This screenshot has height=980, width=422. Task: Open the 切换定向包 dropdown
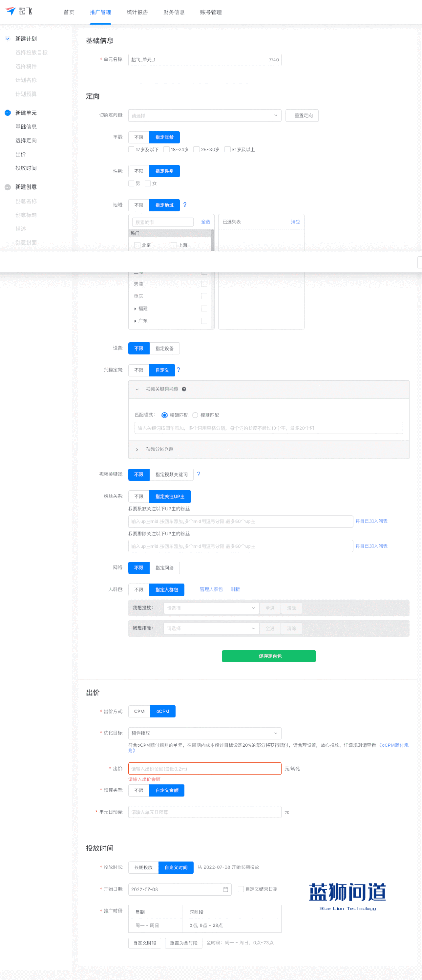click(x=204, y=116)
